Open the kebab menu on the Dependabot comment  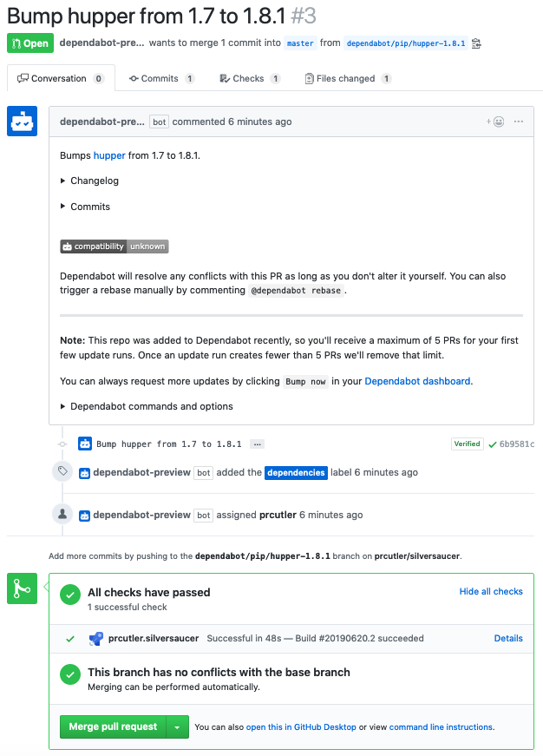pyautogui.click(x=518, y=122)
